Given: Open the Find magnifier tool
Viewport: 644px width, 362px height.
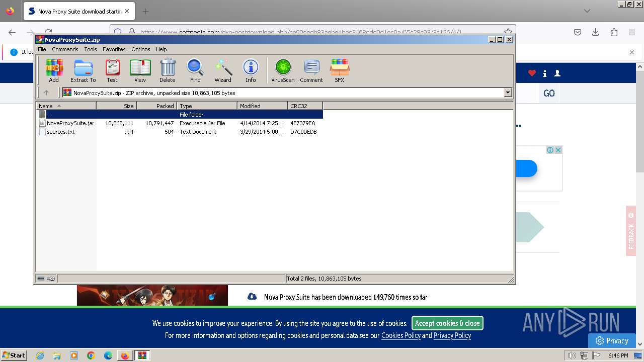Looking at the screenshot, I should [195, 71].
